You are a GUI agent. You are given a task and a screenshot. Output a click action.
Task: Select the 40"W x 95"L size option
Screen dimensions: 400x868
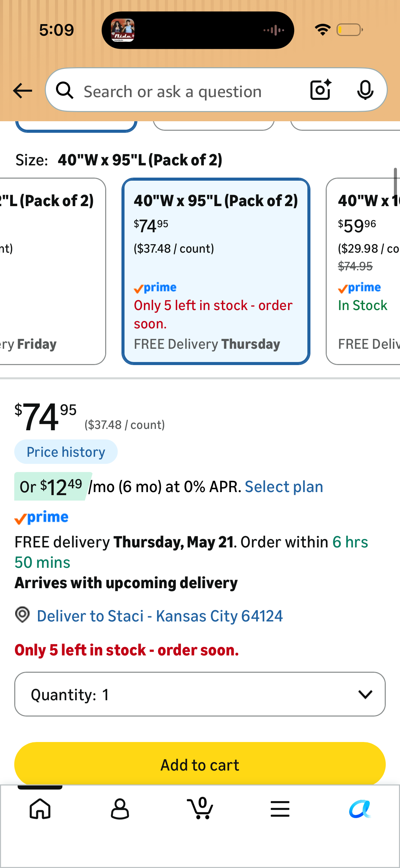click(216, 271)
